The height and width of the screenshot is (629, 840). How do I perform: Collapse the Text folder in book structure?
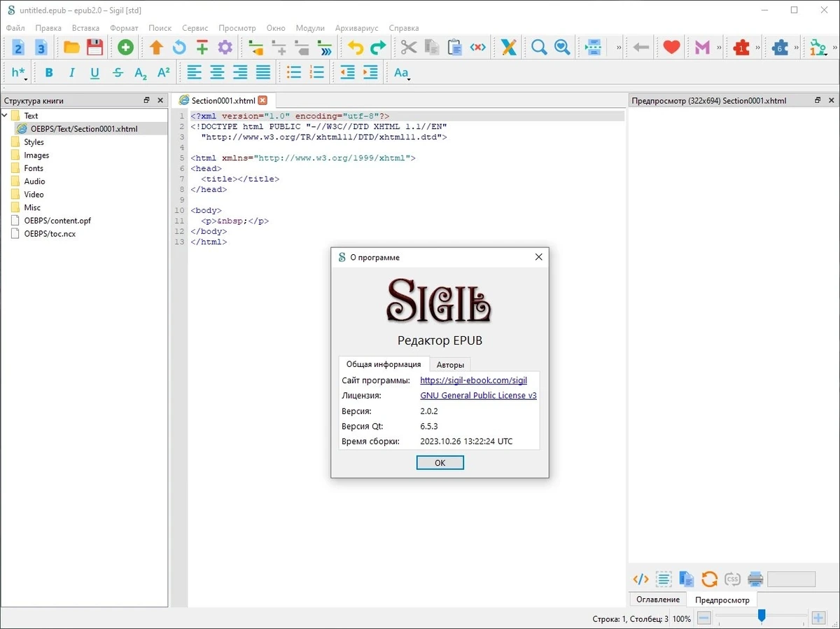[x=6, y=116]
